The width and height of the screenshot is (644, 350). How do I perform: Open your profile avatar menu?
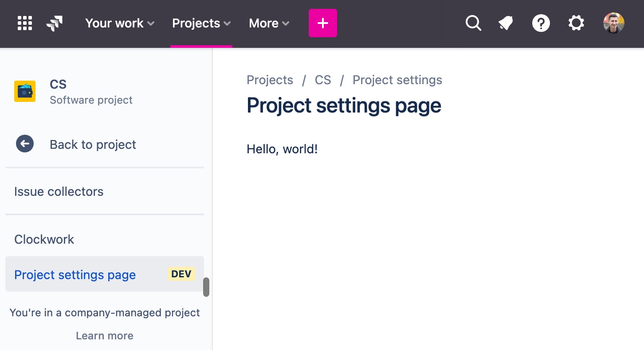[614, 23]
